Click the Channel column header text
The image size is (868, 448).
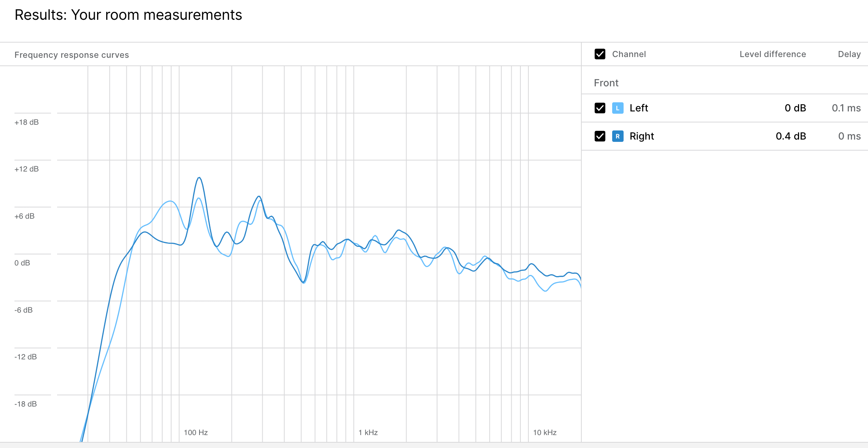click(x=629, y=54)
